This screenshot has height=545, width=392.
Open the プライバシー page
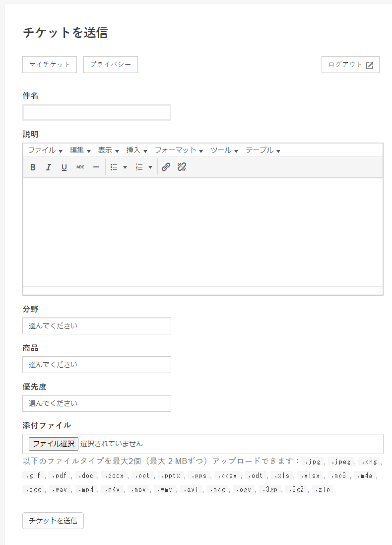pos(111,65)
